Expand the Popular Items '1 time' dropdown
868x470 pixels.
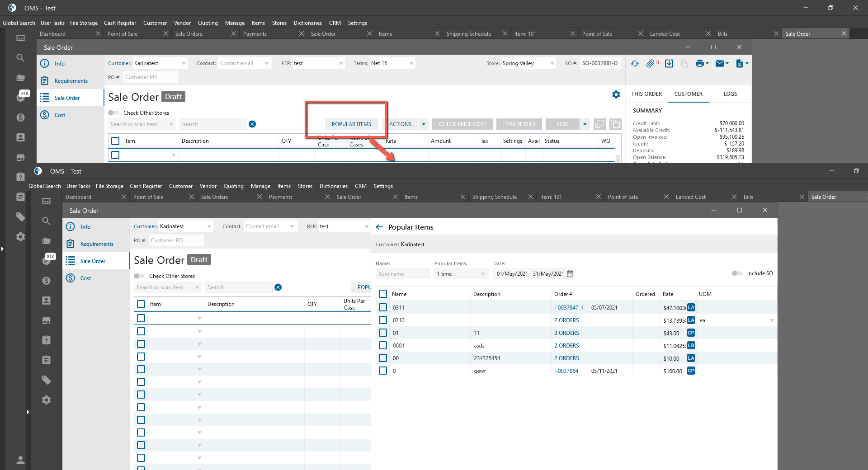pyautogui.click(x=482, y=274)
